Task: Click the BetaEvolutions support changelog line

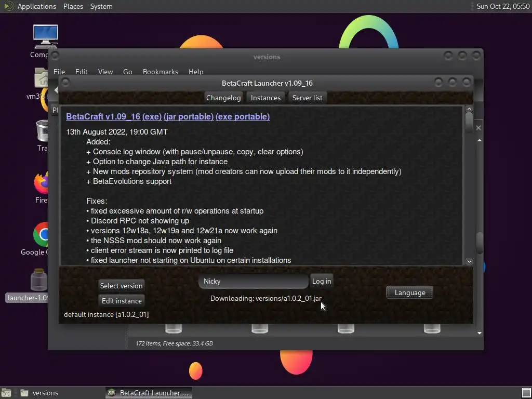Action: coord(129,181)
